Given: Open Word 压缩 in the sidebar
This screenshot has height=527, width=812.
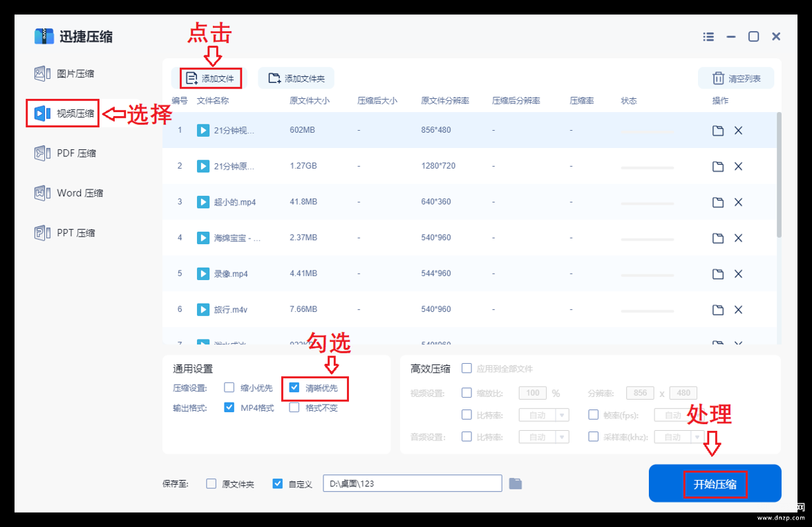Looking at the screenshot, I should (x=69, y=193).
